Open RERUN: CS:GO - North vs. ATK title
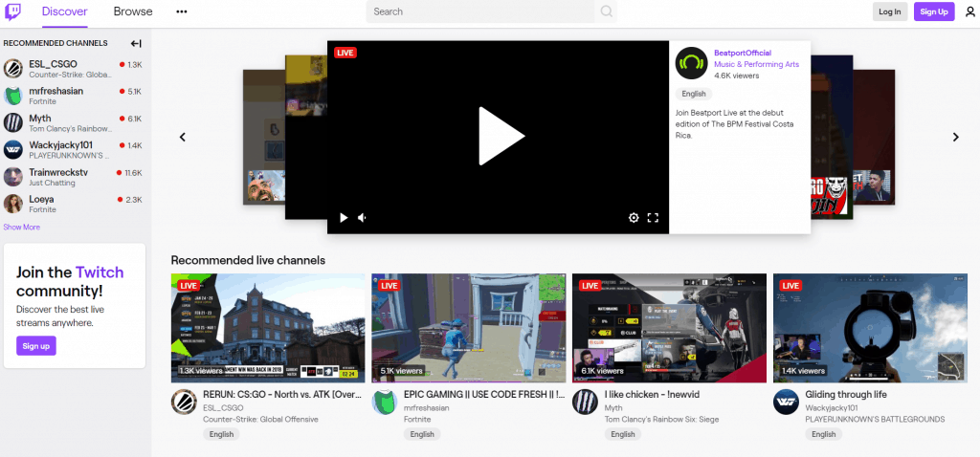980x457 pixels. click(283, 395)
